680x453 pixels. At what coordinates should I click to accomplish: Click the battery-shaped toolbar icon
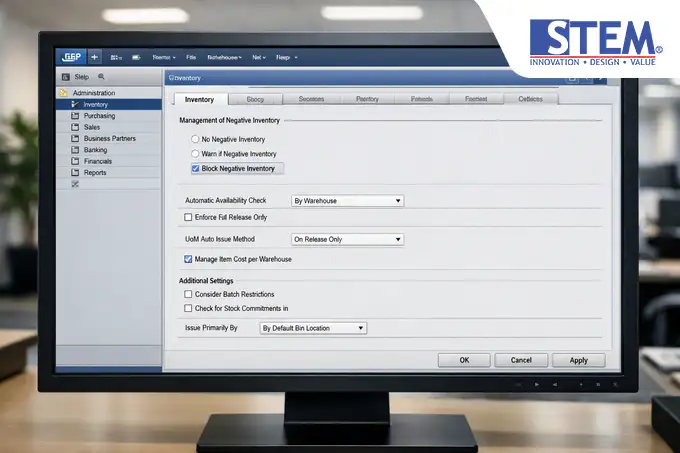click(136, 57)
